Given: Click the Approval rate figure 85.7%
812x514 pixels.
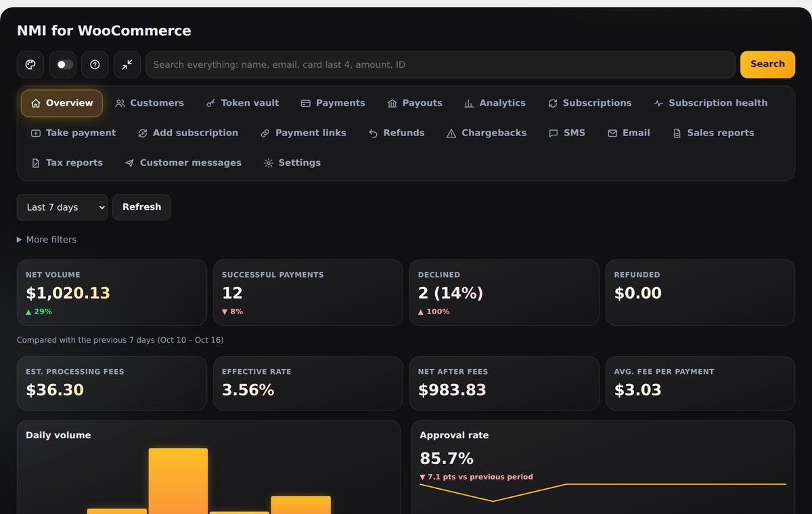Looking at the screenshot, I should tap(447, 458).
